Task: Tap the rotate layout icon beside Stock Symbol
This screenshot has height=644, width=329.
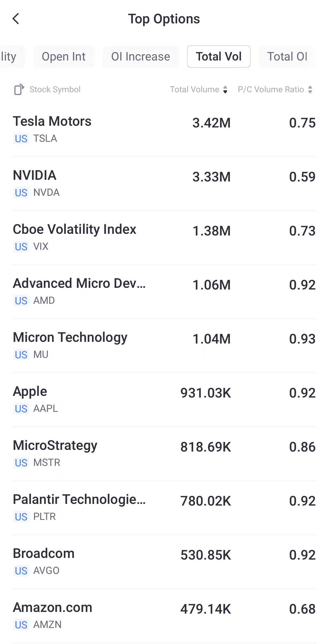Action: [x=19, y=89]
